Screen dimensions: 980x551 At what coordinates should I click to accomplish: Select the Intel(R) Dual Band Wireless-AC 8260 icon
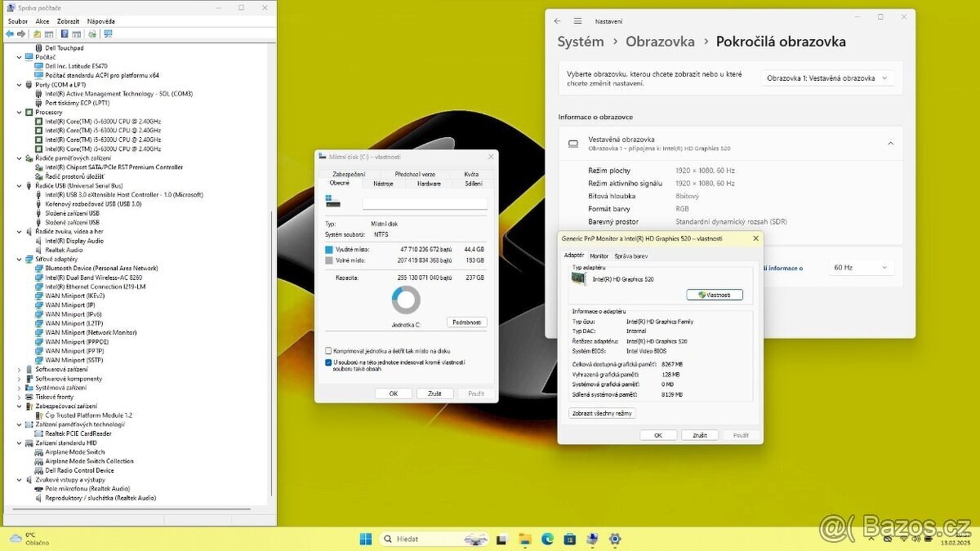(39, 278)
